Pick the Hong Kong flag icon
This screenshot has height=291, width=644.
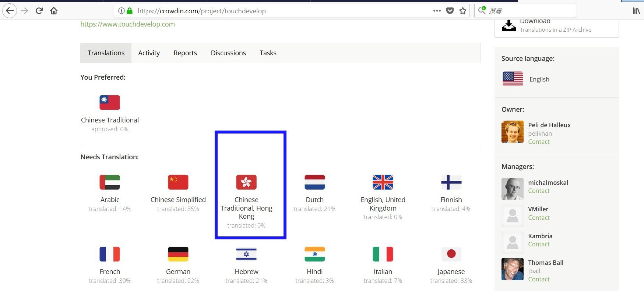246,182
